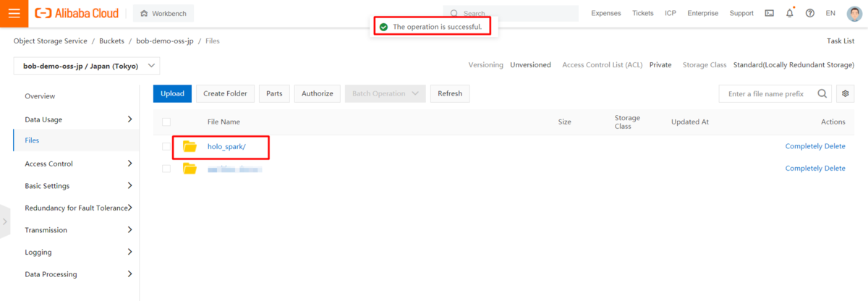Completely Delete the blurred folder

pos(815,169)
